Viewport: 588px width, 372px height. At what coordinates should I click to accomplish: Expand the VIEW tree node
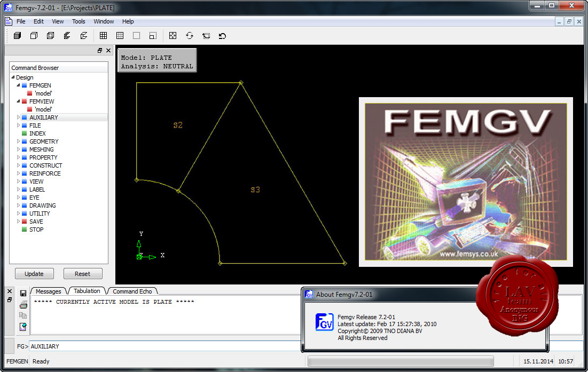click(x=18, y=181)
